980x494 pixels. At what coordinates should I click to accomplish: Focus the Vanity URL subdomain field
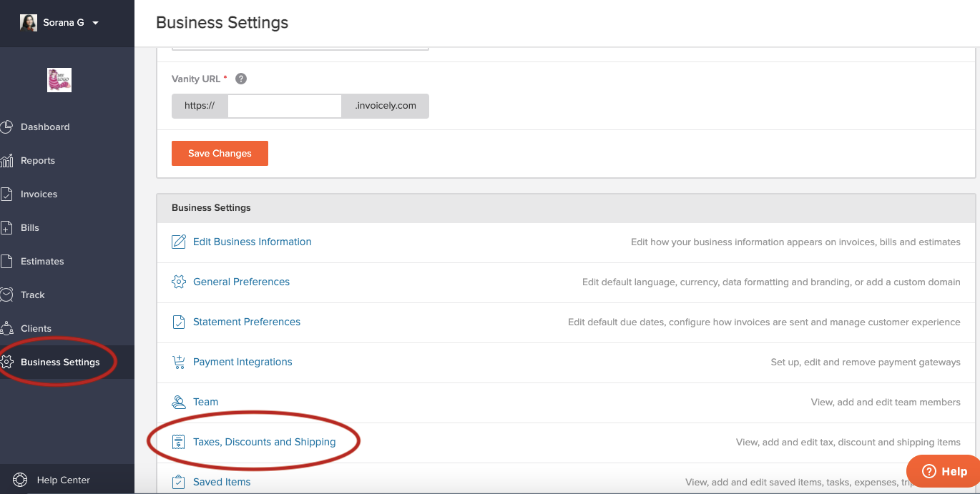pos(285,106)
